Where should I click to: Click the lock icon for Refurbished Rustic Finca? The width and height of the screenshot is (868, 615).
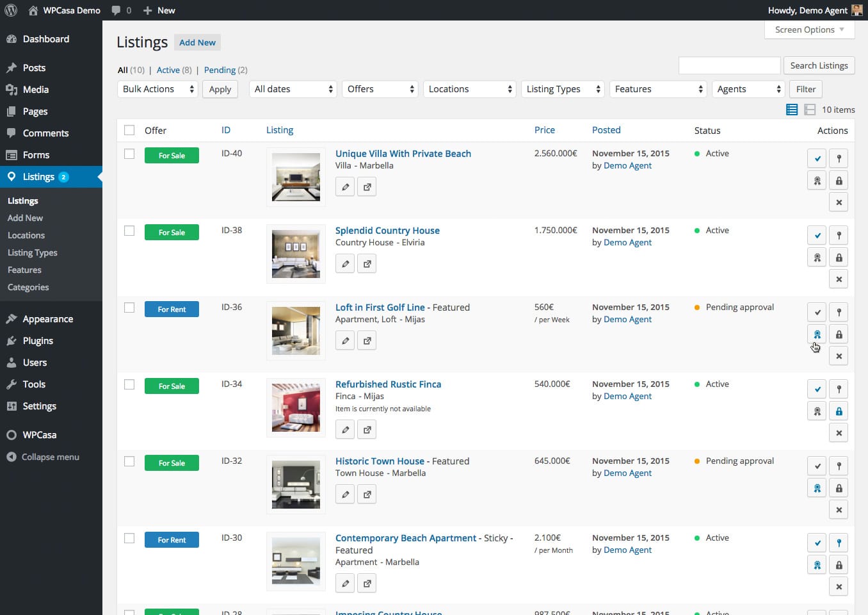coord(839,411)
